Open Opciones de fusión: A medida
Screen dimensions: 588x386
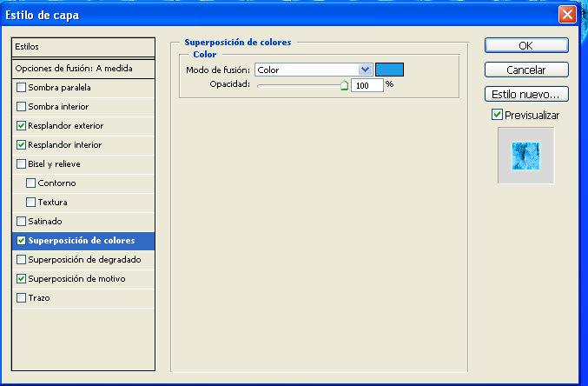pyautogui.click(x=84, y=68)
